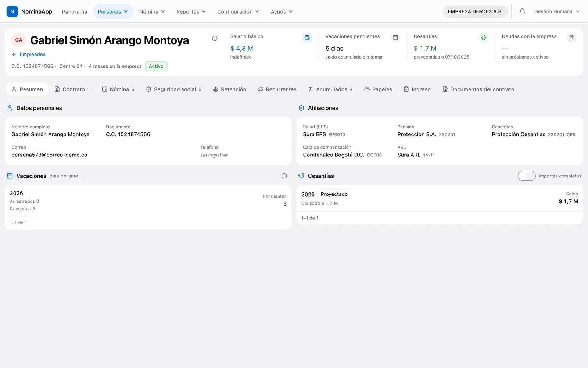
Task: Expand the Personas menu
Action: coord(113,12)
